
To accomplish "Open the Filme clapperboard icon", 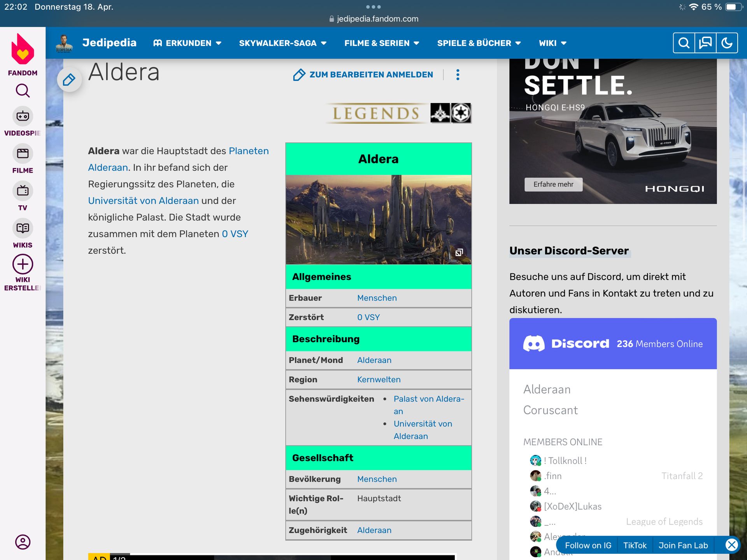I will [x=23, y=153].
